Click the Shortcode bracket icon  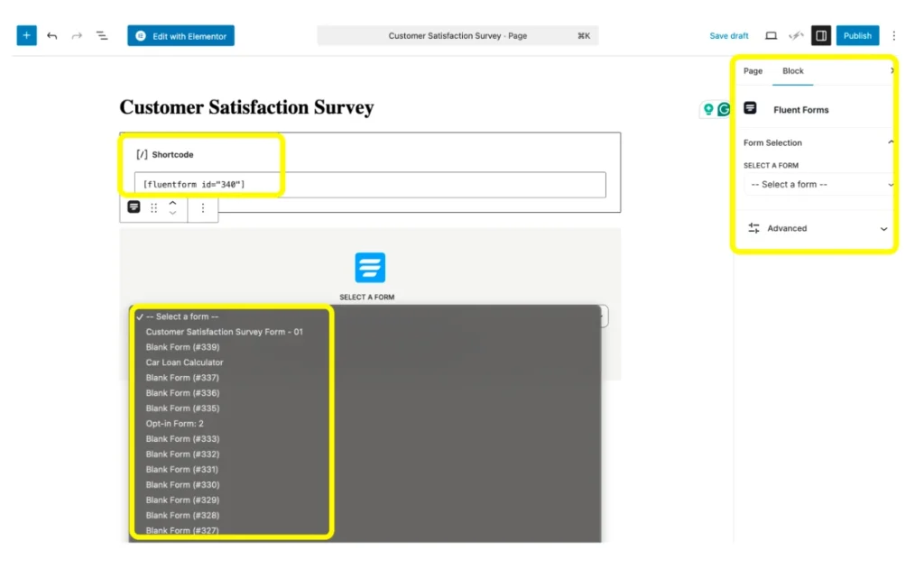coord(142,154)
